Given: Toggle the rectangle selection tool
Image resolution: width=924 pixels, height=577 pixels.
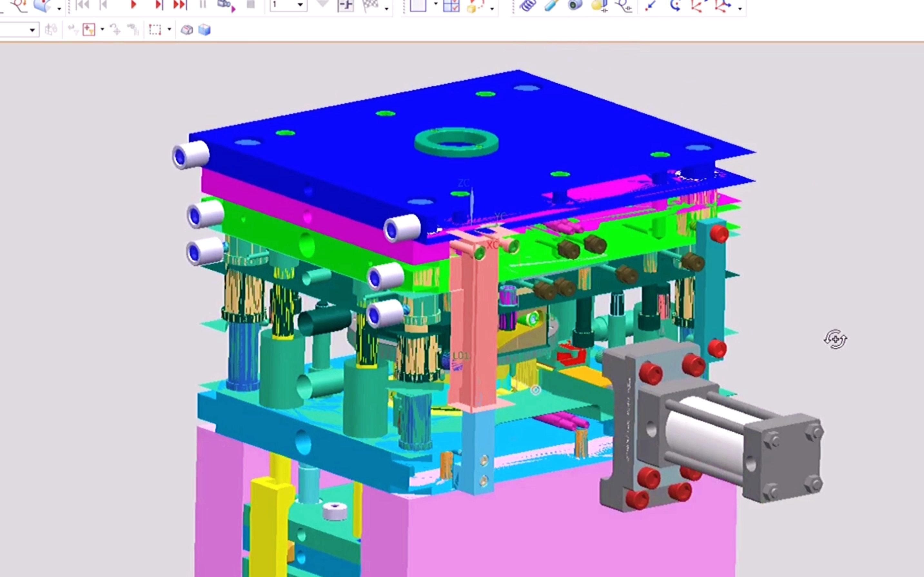Looking at the screenshot, I should click(155, 30).
